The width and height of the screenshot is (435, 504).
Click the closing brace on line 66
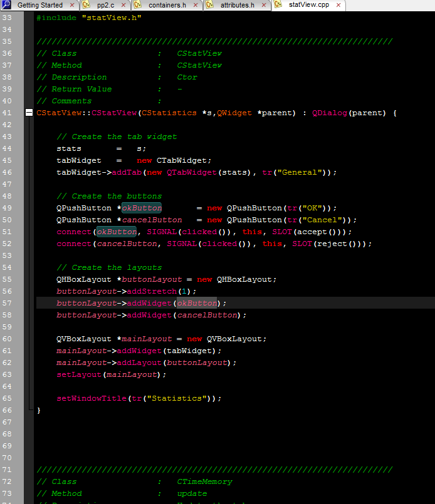point(39,410)
